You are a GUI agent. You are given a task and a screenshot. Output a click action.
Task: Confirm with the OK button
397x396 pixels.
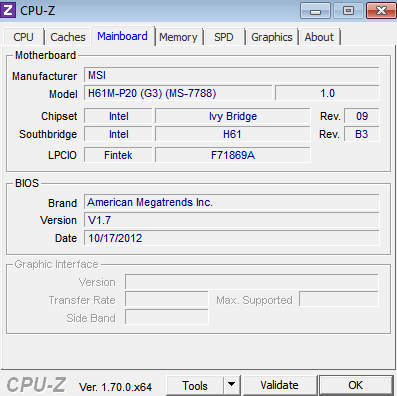click(x=356, y=385)
